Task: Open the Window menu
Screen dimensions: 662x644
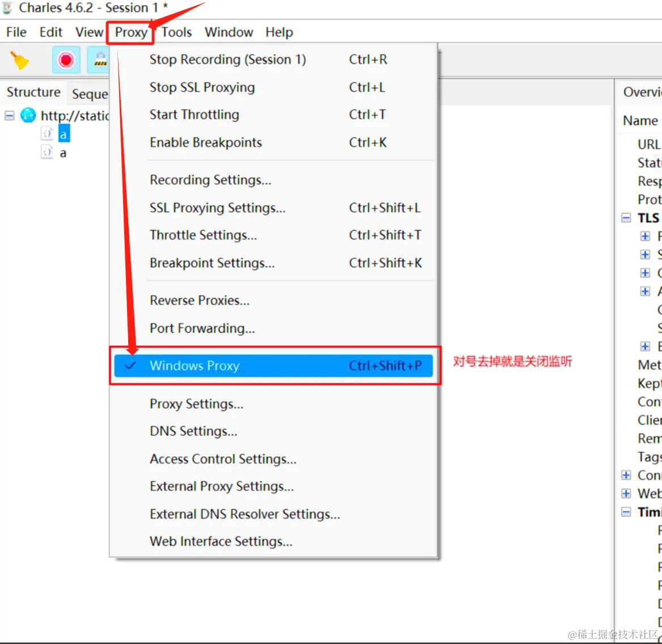Action: pos(229,32)
